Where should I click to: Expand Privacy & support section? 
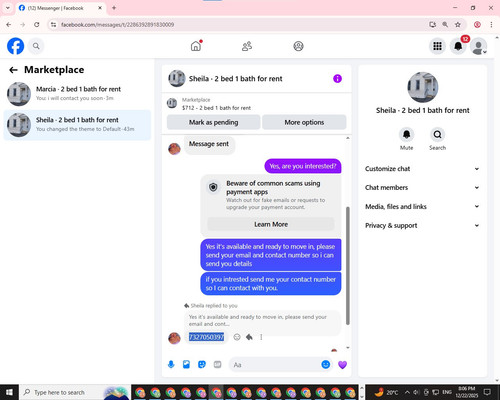point(422,225)
